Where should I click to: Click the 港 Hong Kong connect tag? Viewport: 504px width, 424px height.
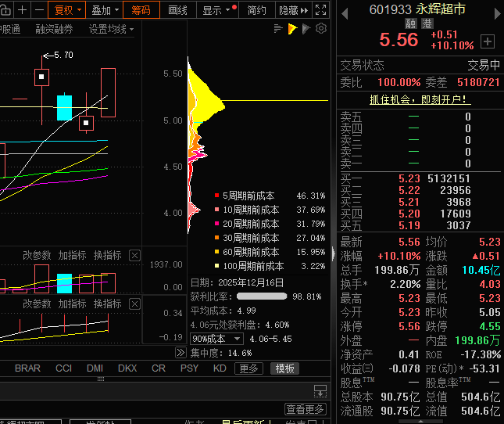pyautogui.click(x=427, y=23)
